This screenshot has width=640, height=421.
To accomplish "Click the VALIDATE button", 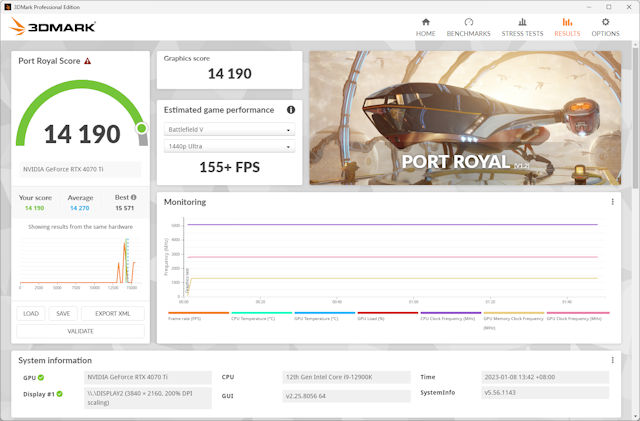I will (x=80, y=331).
